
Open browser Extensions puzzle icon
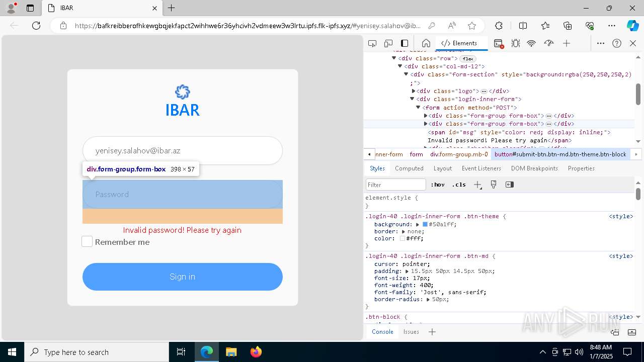coord(499,26)
